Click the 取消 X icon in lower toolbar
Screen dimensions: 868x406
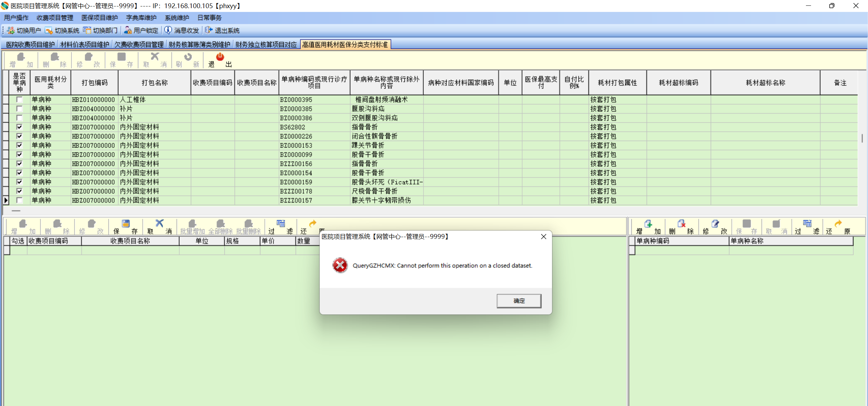coord(159,224)
